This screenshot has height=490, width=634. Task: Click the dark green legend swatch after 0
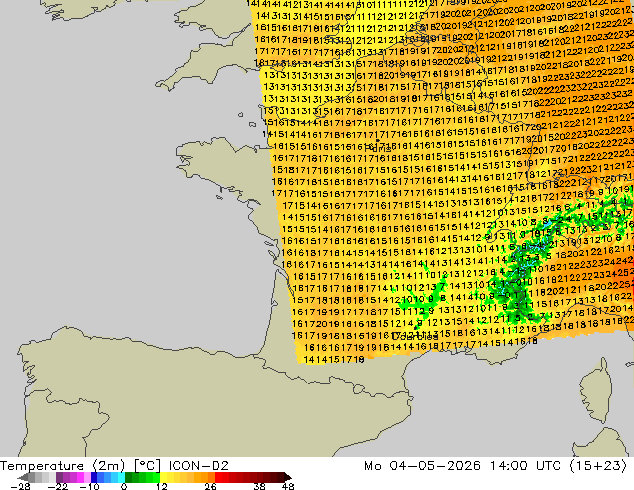point(128,477)
